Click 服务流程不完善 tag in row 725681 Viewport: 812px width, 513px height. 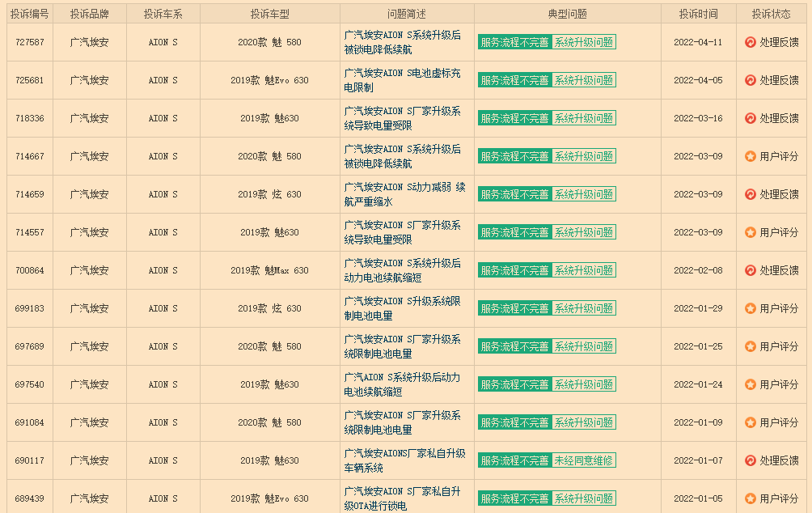[x=514, y=80]
